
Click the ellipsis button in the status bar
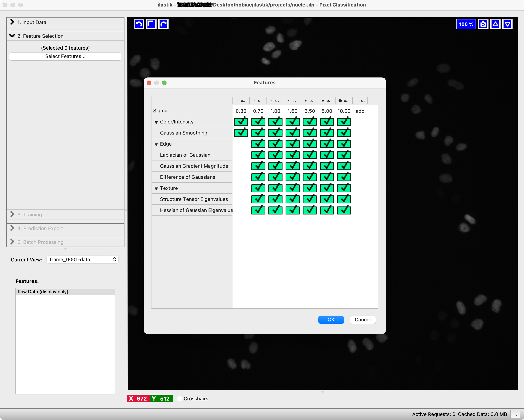pyautogui.click(x=515, y=414)
